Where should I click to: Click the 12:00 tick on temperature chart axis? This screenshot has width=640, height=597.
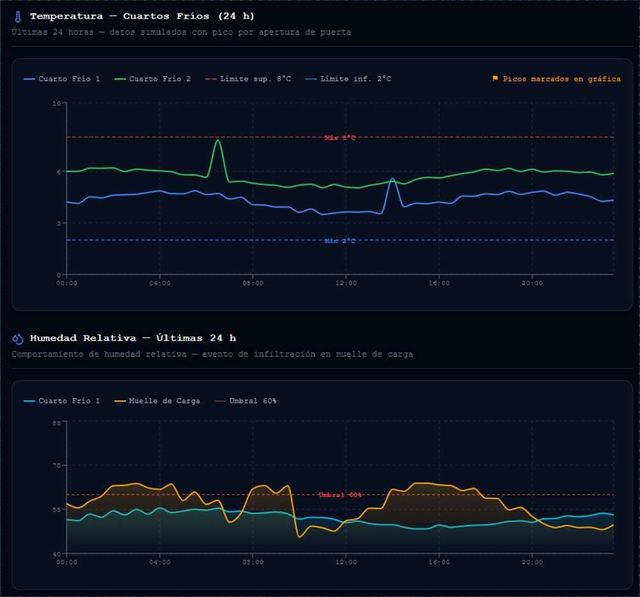coord(346,283)
